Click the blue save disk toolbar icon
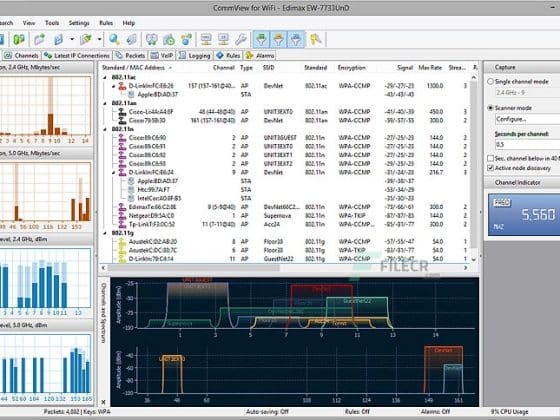The width and height of the screenshot is (560, 420). (x=58, y=39)
